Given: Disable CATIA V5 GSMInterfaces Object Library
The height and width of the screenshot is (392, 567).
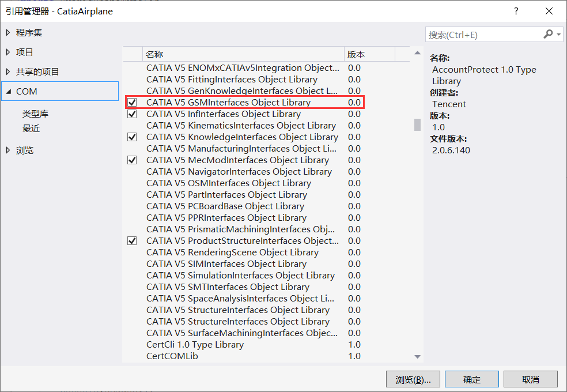Looking at the screenshot, I should [132, 102].
